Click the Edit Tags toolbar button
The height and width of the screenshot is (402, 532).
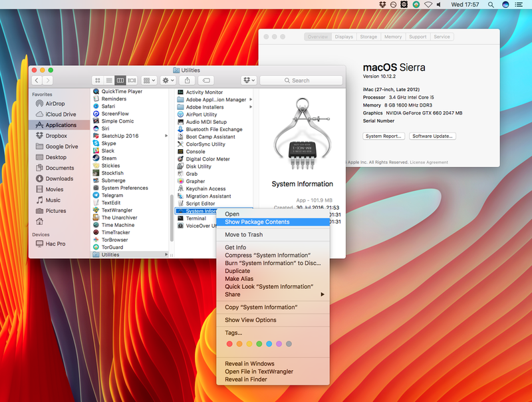206,81
